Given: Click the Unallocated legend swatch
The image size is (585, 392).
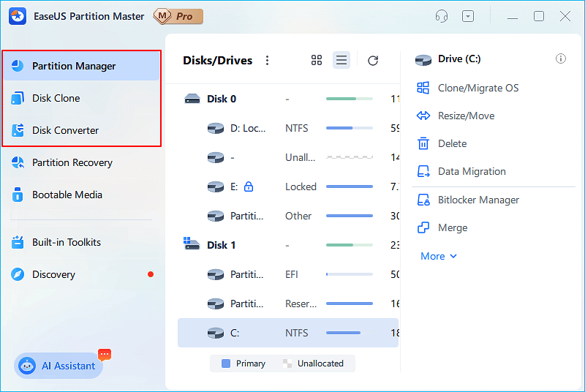Looking at the screenshot, I should point(287,363).
